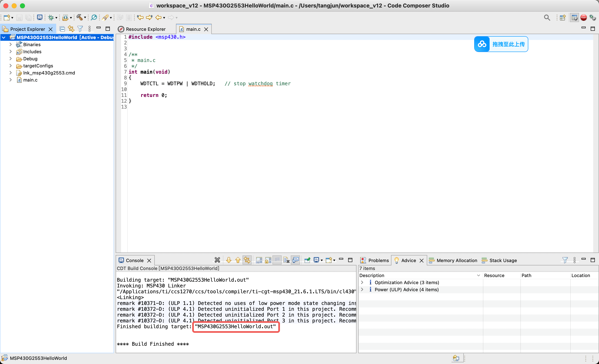Open Display Selected Console dropdown arrow
The image size is (599, 364).
322,260
